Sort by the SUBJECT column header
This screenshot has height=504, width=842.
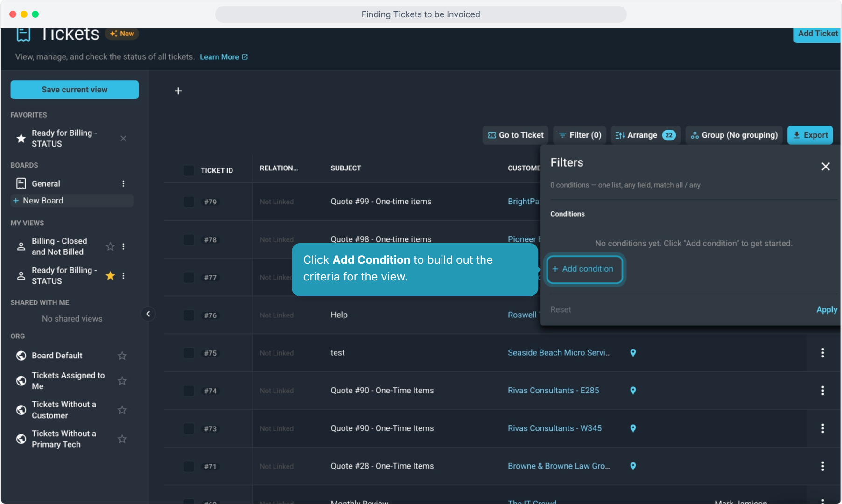[x=346, y=168]
